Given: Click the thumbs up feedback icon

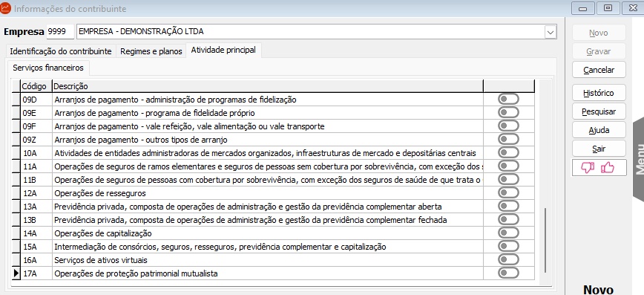Looking at the screenshot, I should click(608, 167).
